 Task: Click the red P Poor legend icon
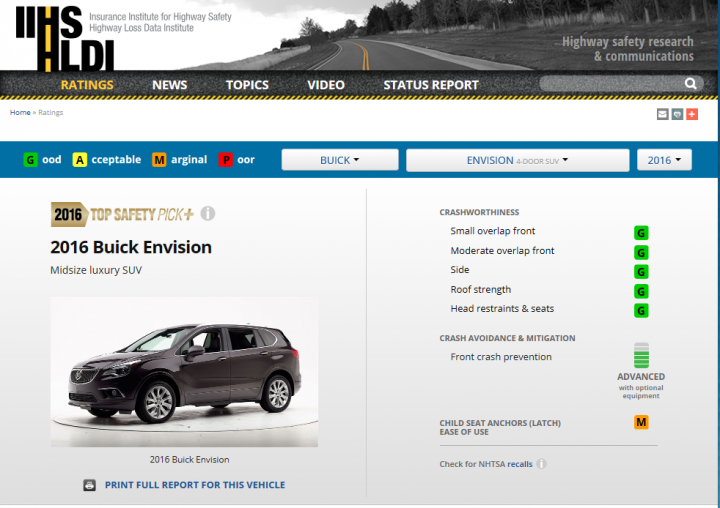(225, 160)
